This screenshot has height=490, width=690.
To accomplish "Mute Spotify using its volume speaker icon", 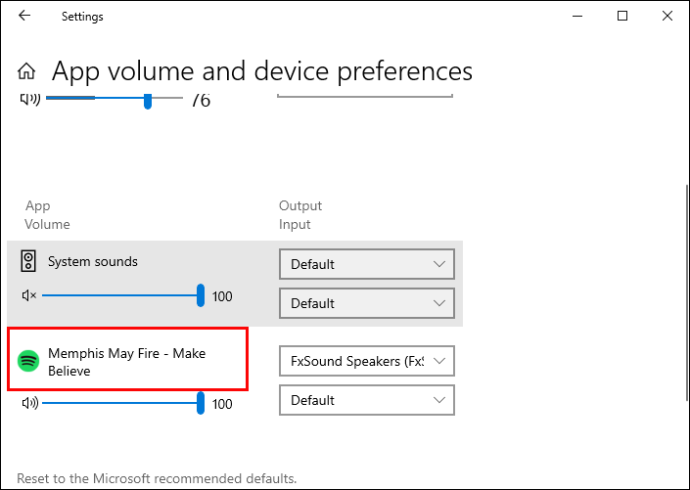I will (x=30, y=402).
